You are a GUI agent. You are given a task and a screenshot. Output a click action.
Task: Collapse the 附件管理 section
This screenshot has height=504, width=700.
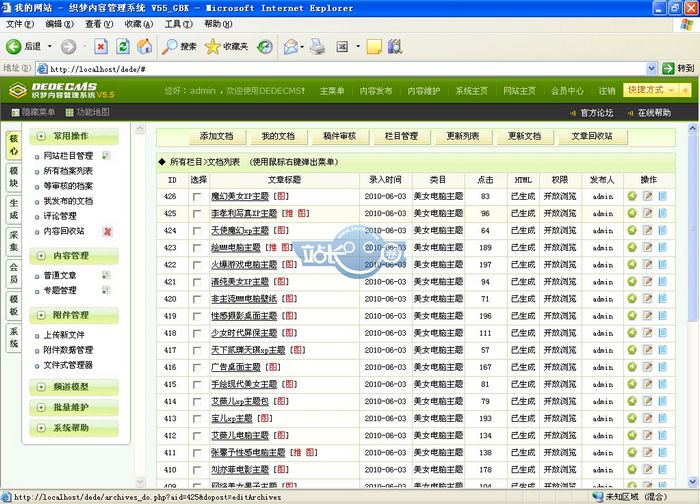tap(42, 315)
